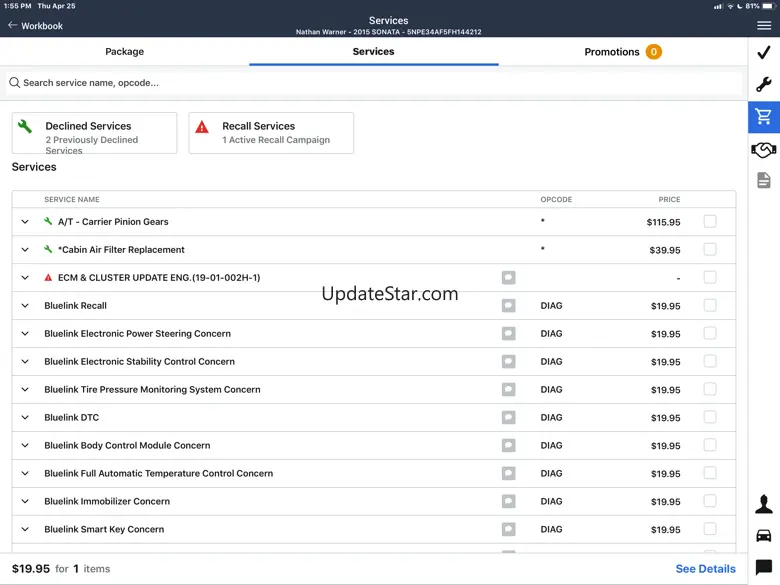The image size is (780, 585).
Task: Open the handshake icon in sidebar
Action: [x=764, y=150]
